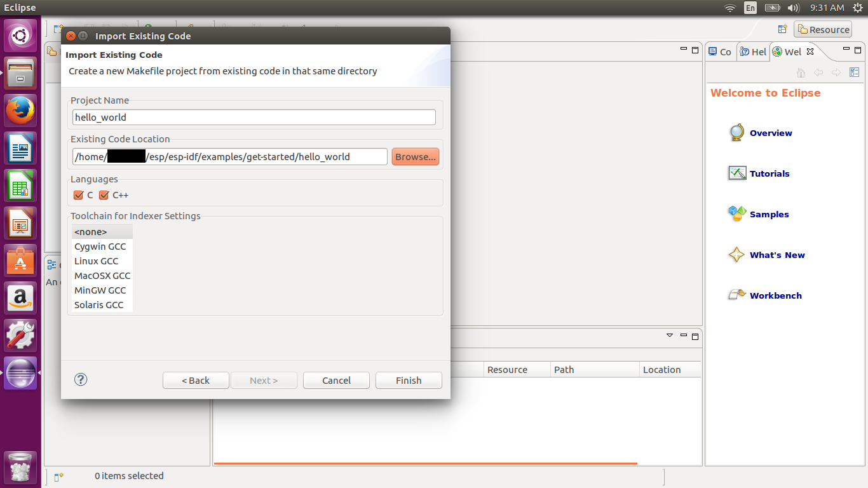The width and height of the screenshot is (868, 488).
Task: Select MinGW GCC toolchain
Action: click(102, 290)
